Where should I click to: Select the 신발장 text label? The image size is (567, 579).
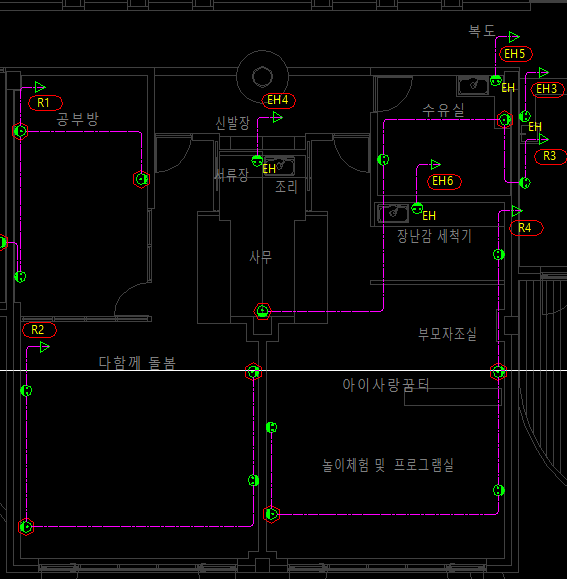coord(233,123)
